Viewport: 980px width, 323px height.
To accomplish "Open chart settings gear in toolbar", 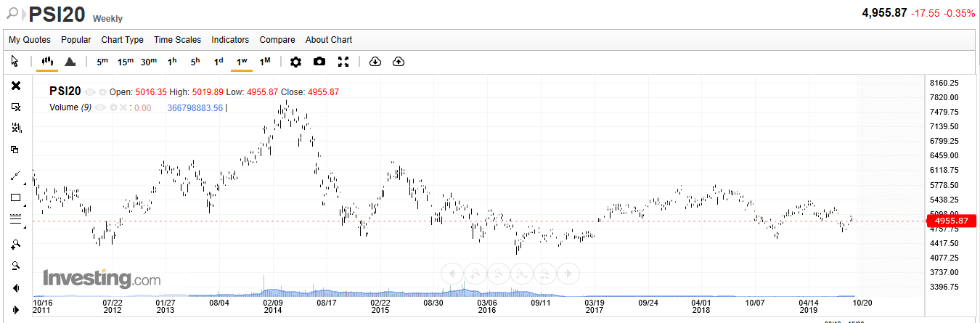I will pyautogui.click(x=295, y=62).
